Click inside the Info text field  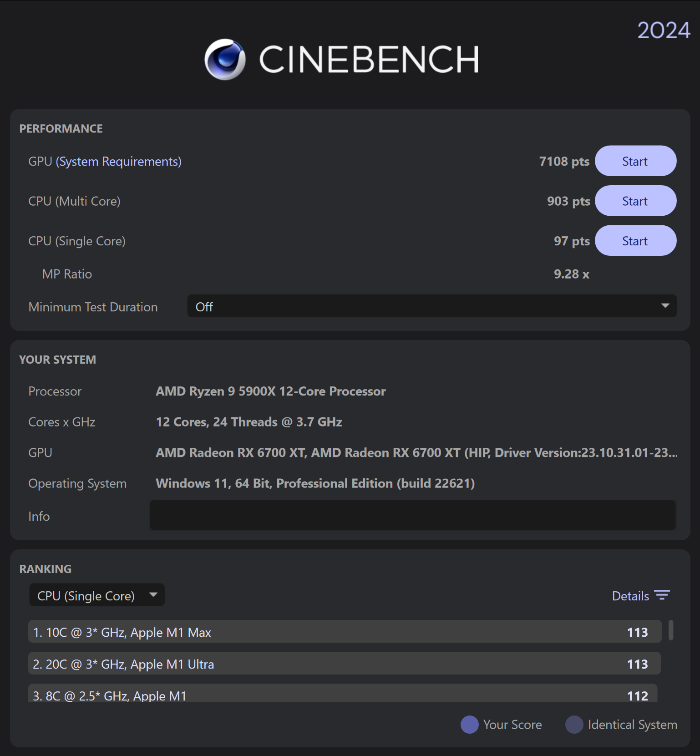point(413,515)
